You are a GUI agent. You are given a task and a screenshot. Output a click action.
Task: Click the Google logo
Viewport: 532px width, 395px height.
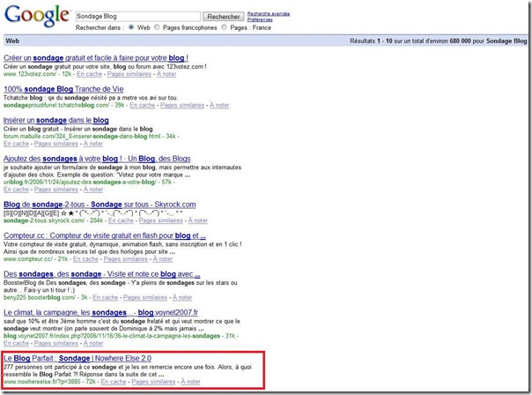[37, 16]
